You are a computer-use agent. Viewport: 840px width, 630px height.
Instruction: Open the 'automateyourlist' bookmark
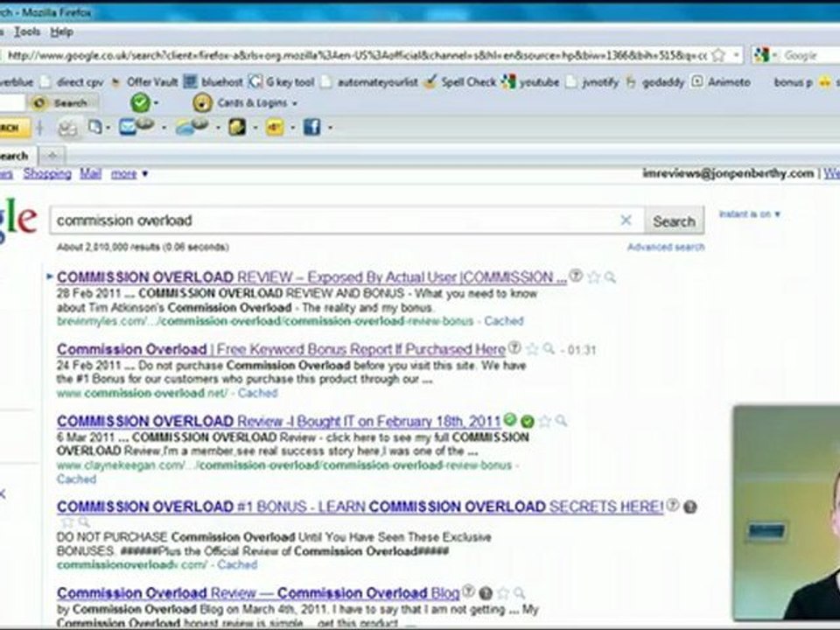tap(370, 82)
